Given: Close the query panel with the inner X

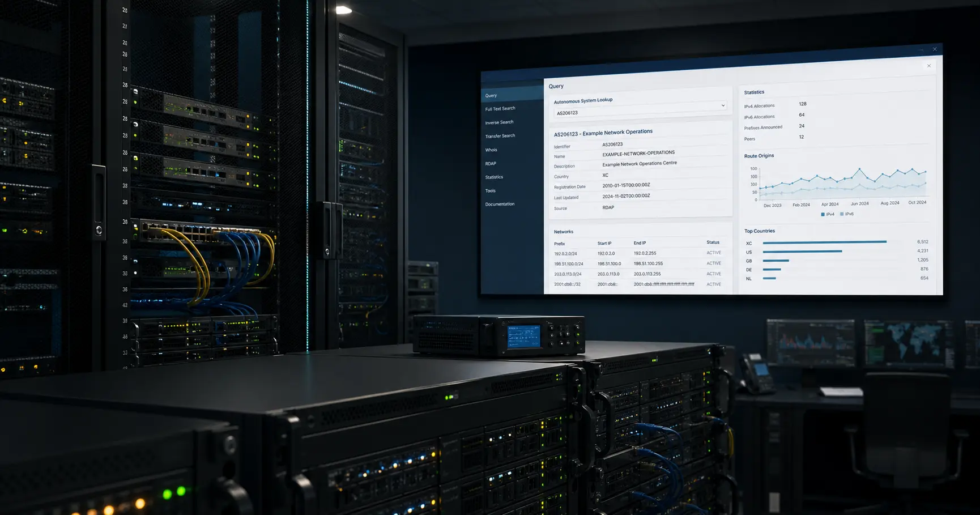Looking at the screenshot, I should [929, 66].
